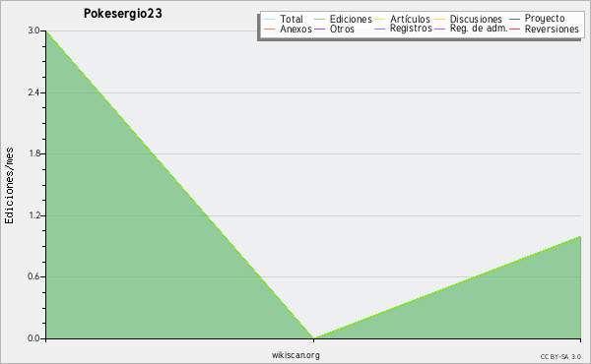Click the middle x-axis tick mark
This screenshot has height=364, width=591.
313,340
